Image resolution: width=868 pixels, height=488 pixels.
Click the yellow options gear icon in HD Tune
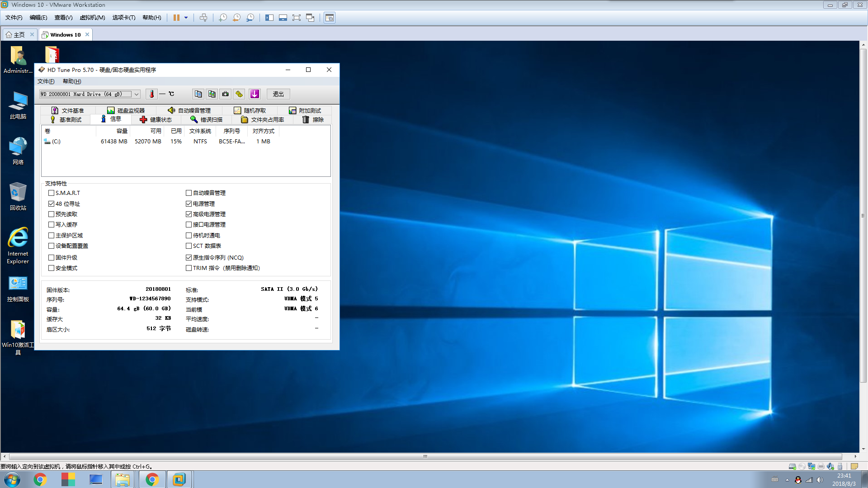click(x=239, y=94)
